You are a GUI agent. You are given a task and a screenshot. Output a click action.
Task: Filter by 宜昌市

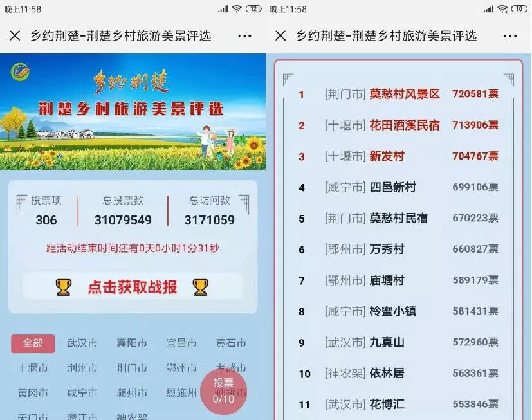(x=181, y=343)
